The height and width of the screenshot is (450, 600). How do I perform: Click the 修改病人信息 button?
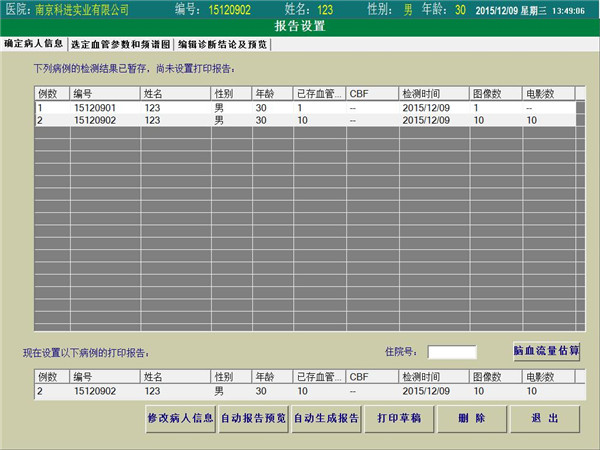[x=180, y=418]
